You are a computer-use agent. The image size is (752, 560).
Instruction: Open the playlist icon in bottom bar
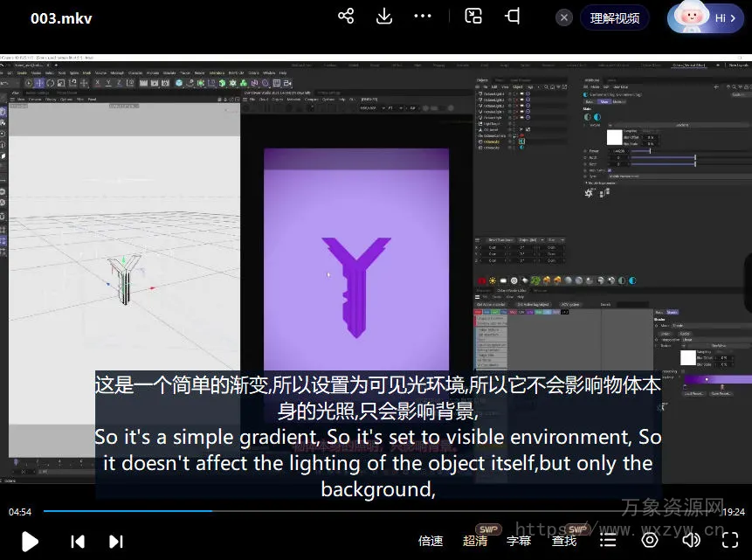coord(608,541)
